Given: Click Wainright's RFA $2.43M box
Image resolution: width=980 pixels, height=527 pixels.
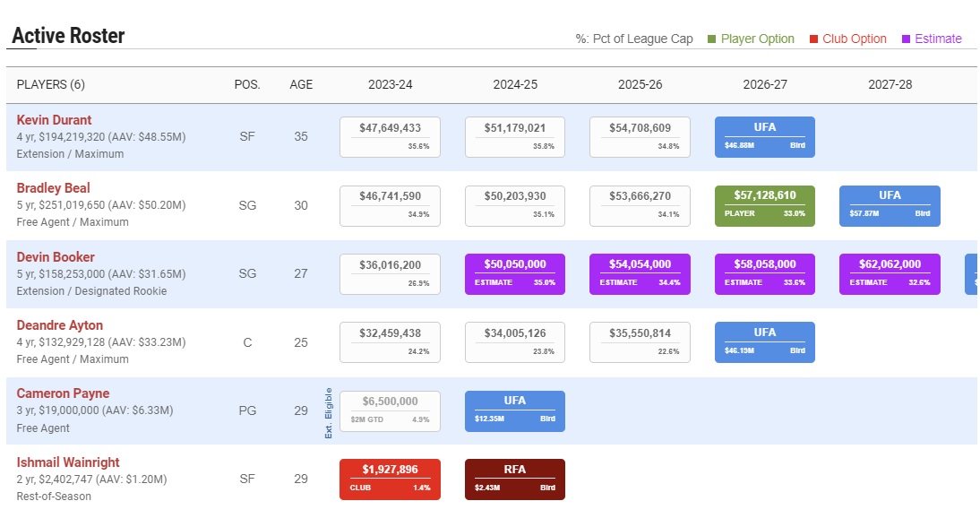Looking at the screenshot, I should point(515,479).
